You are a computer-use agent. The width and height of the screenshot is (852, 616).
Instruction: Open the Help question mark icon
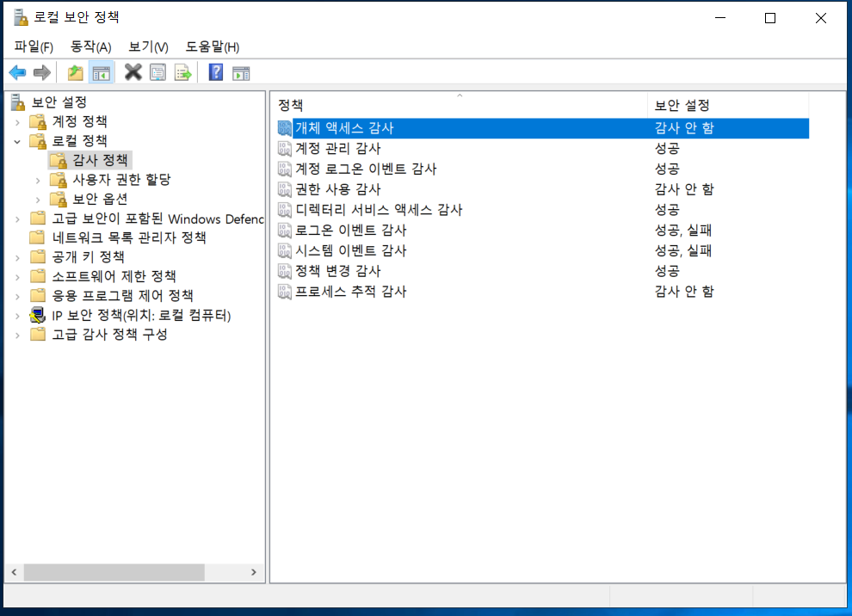click(x=216, y=71)
